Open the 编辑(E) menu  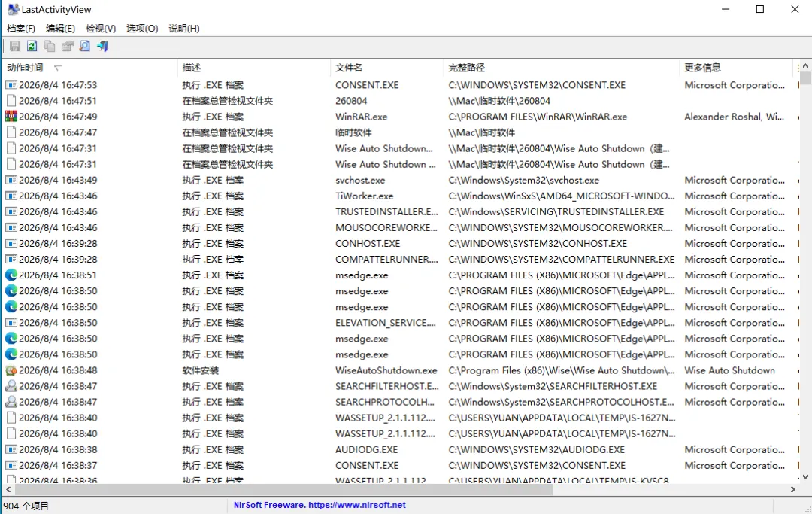(x=60, y=29)
